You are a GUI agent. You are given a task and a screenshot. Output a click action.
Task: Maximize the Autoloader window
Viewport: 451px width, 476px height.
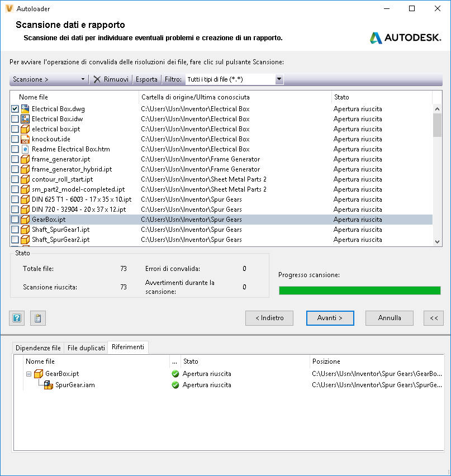tap(412, 8)
